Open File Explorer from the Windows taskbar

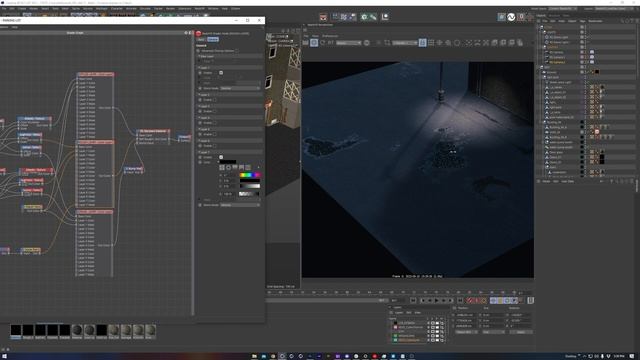[x=254, y=356]
